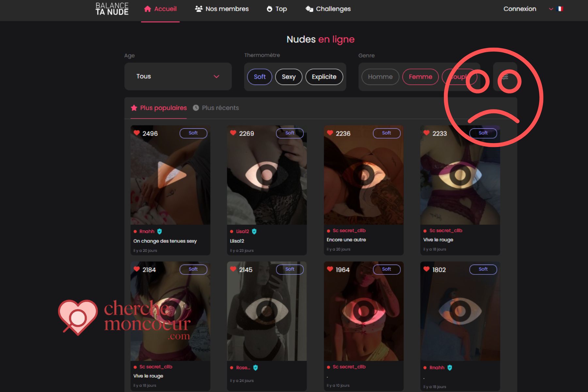Enable the Homme genre filter

(x=380, y=77)
